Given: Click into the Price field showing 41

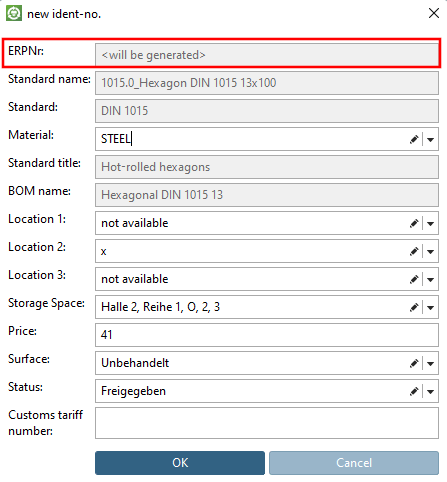Looking at the screenshot, I should 267,335.
